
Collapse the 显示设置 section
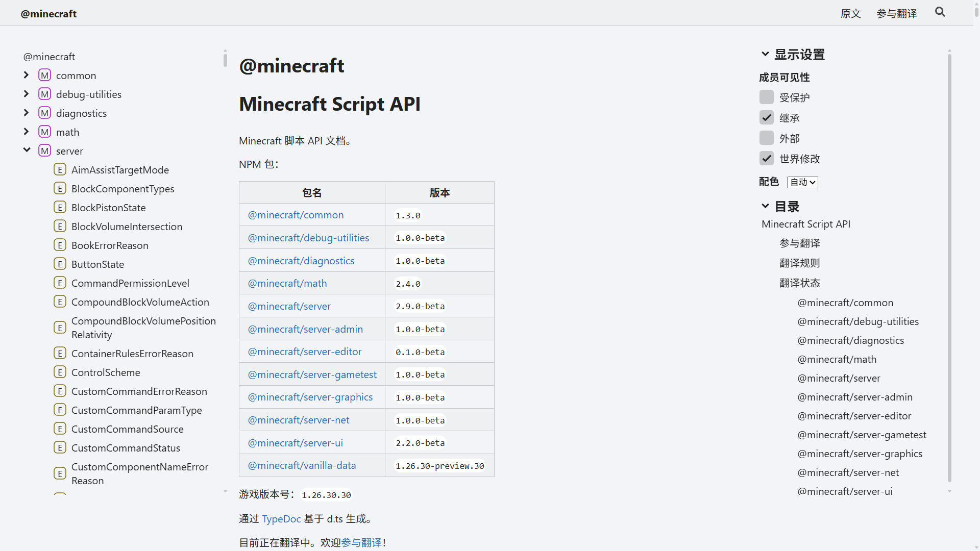pos(793,55)
